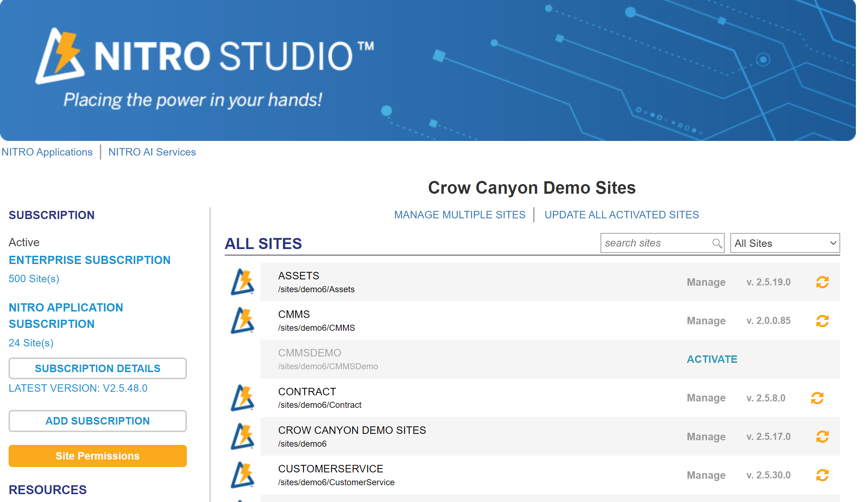Click NITRO icon beside CROW CANYON DEMO SITES
The image size is (868, 502).
242,436
